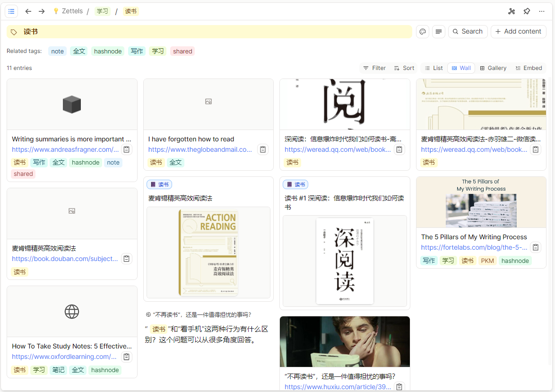Go forward with the right arrow
The height and width of the screenshot is (392, 555).
point(42,11)
